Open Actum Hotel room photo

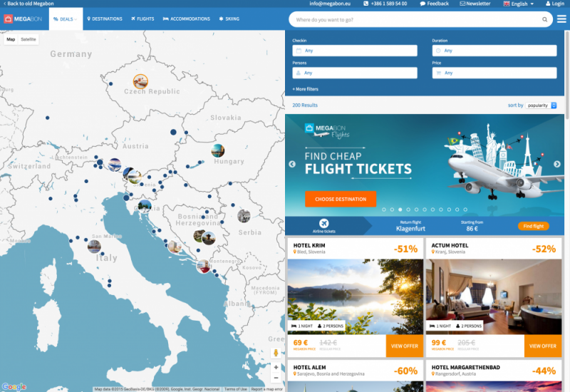click(x=494, y=296)
